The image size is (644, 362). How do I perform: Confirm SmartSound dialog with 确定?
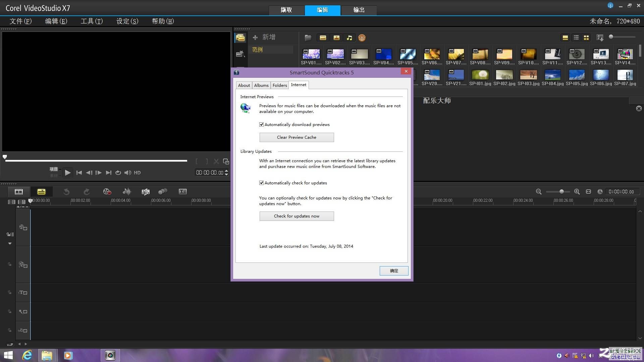(x=394, y=271)
